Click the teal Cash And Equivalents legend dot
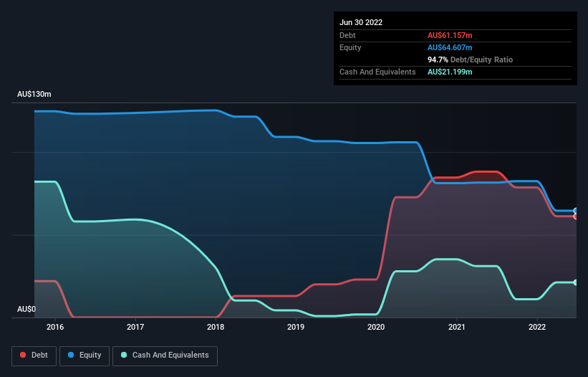 click(x=124, y=355)
